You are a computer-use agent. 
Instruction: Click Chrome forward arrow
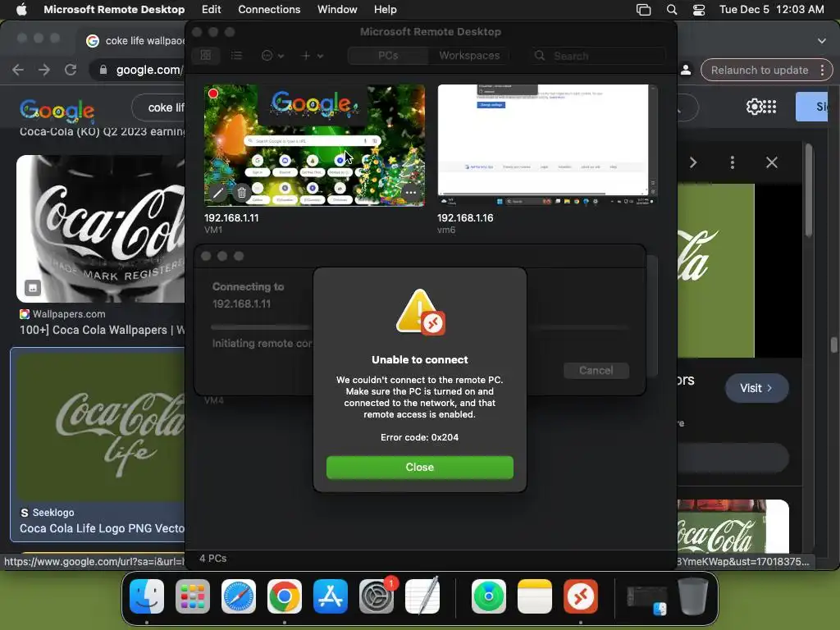pos(44,71)
